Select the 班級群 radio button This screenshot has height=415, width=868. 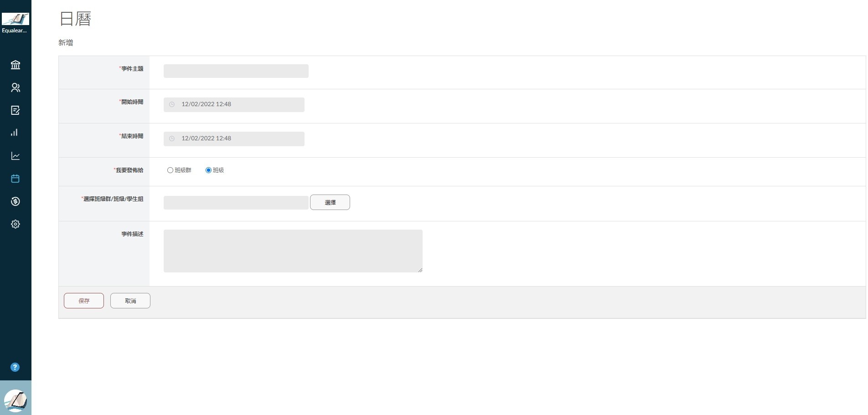[170, 170]
